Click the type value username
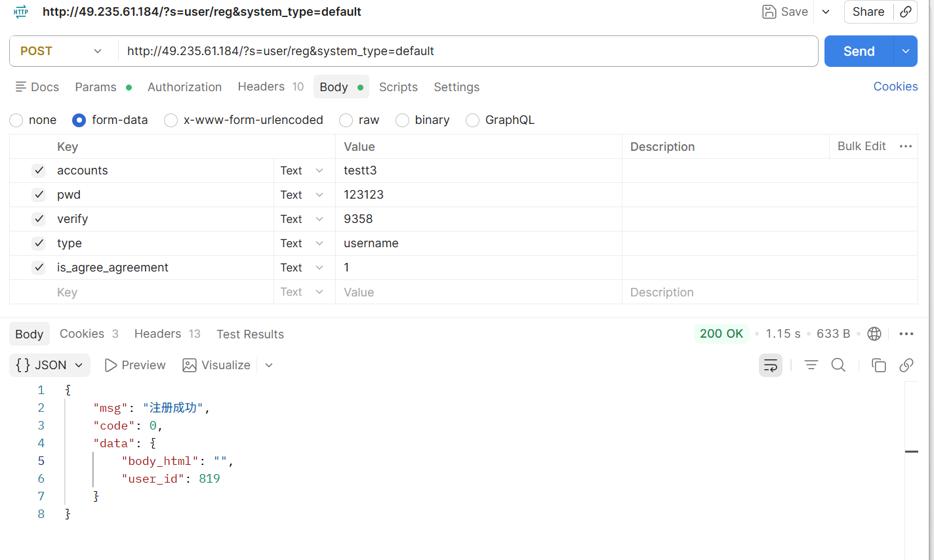The width and height of the screenshot is (934, 560). click(x=371, y=243)
